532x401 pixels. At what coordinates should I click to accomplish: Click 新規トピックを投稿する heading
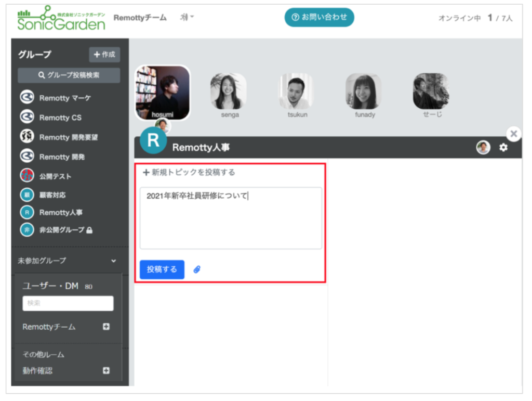coord(189,173)
